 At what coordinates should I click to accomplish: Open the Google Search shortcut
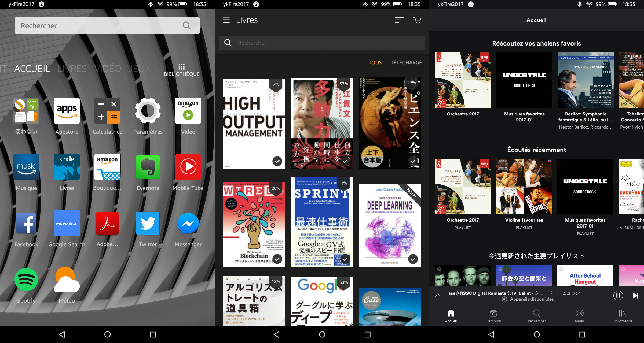point(67,223)
